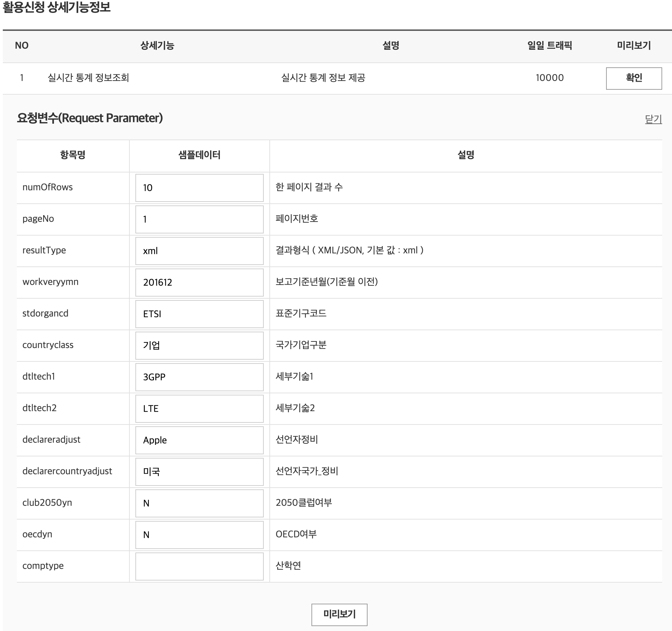Select the dtltech2 field showing LTE

[x=199, y=408]
